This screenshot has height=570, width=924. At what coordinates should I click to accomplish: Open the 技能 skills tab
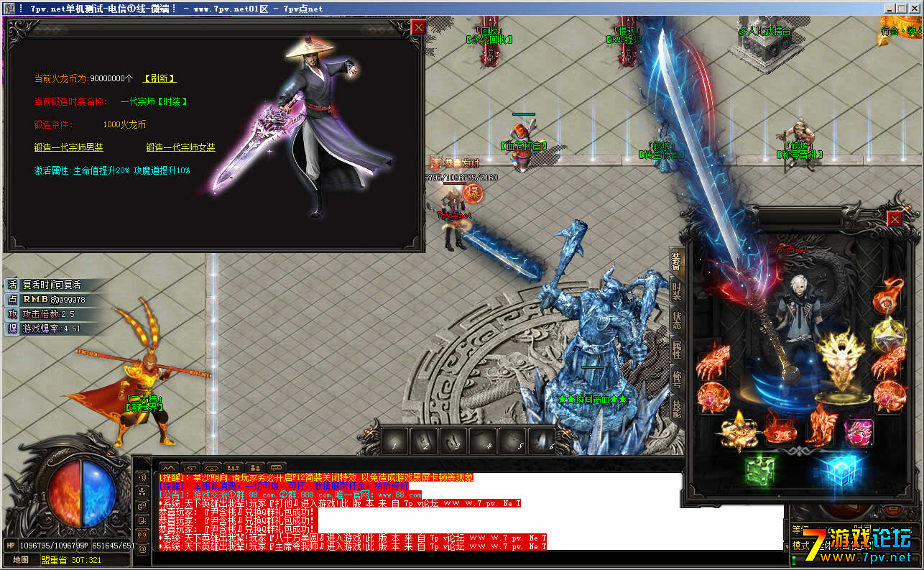676,410
